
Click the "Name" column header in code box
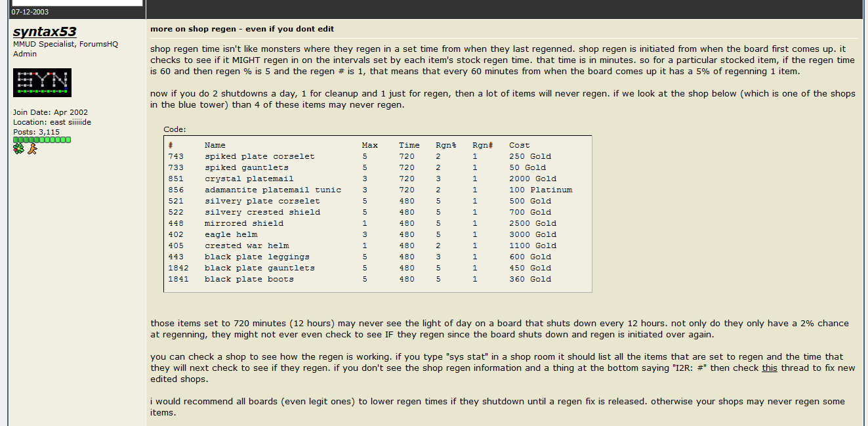[x=215, y=145]
